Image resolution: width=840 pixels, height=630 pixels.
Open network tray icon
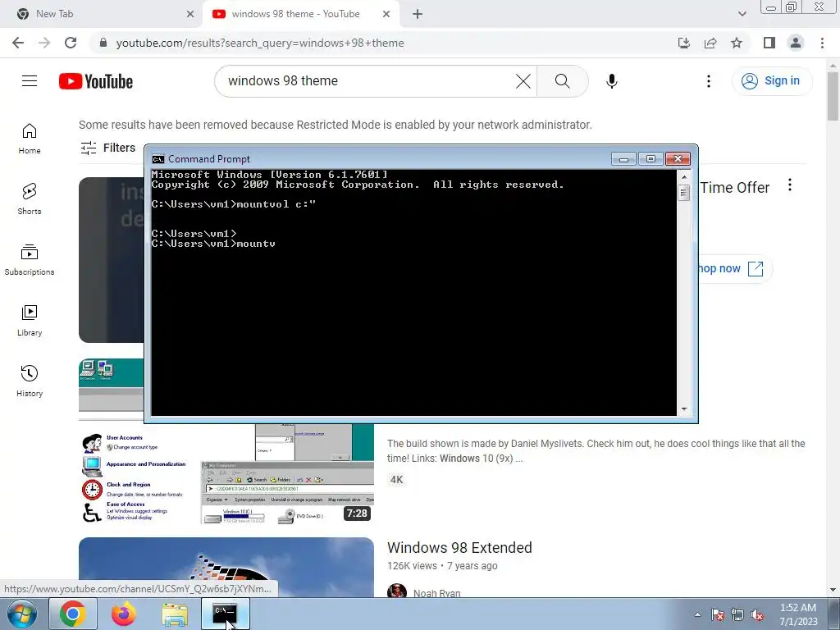737,614
